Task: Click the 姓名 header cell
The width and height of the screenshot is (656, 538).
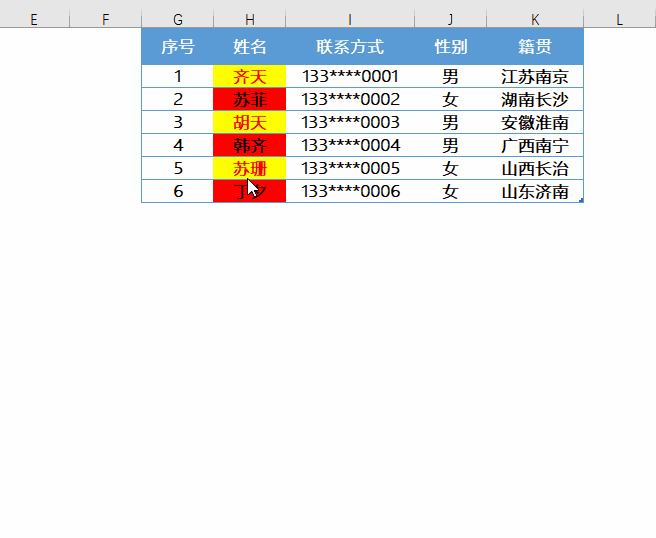Action: pos(249,46)
